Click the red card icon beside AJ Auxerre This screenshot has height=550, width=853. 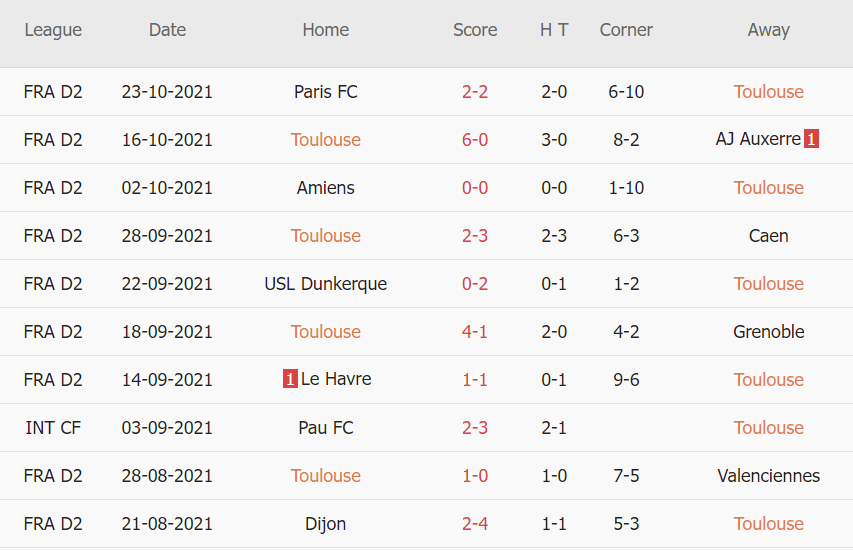coord(811,140)
